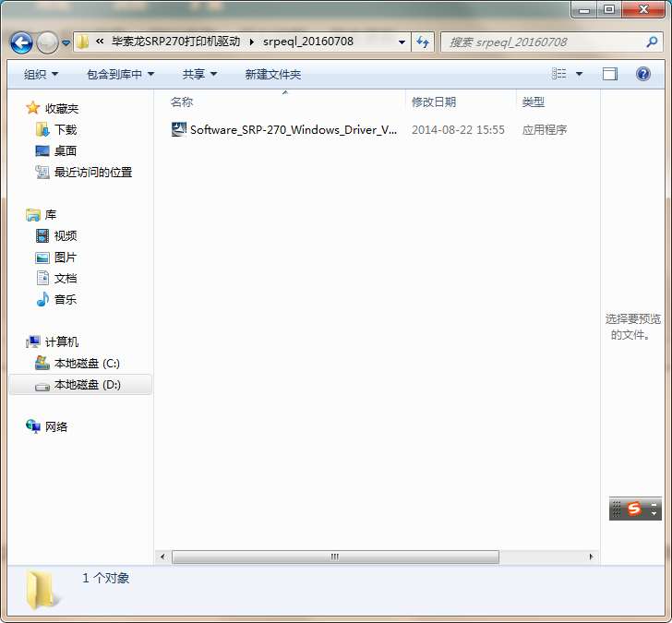Viewport: 672px width, 623px height.
Task: Sort by the 名称 column header
Action: (x=182, y=102)
